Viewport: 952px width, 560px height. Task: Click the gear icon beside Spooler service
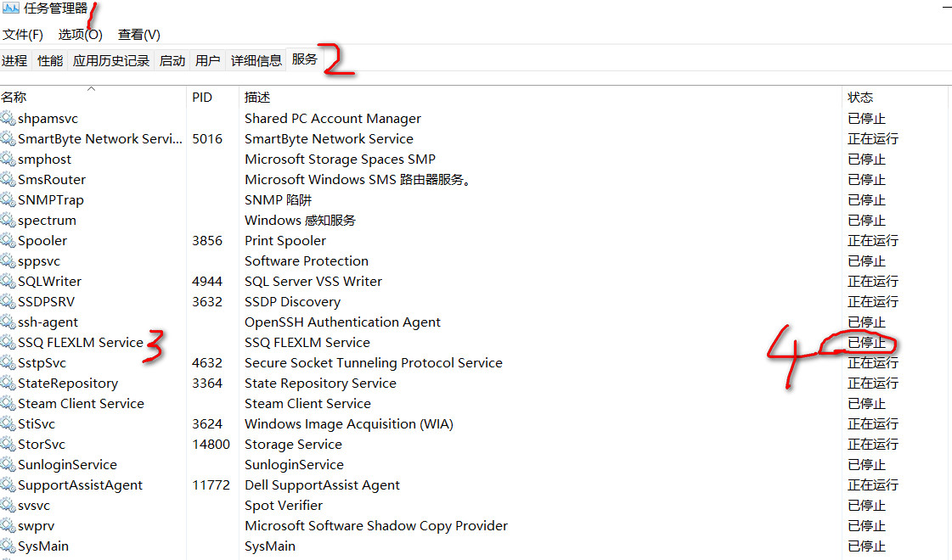(8, 241)
